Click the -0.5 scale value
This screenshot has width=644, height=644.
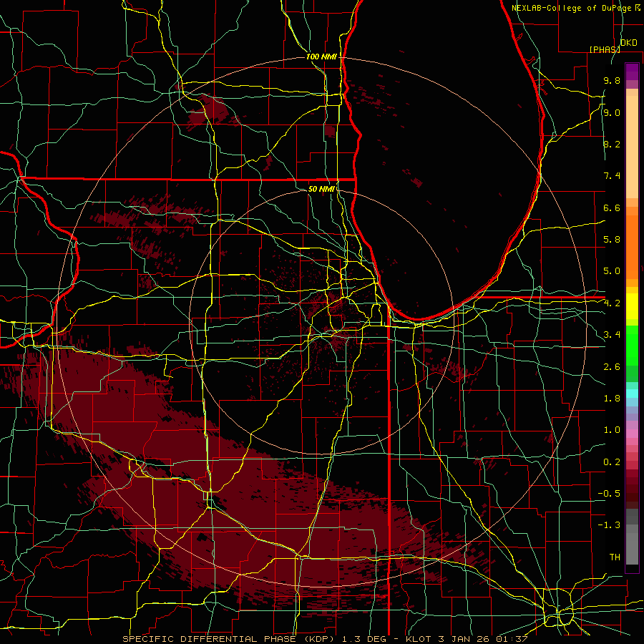tap(609, 493)
